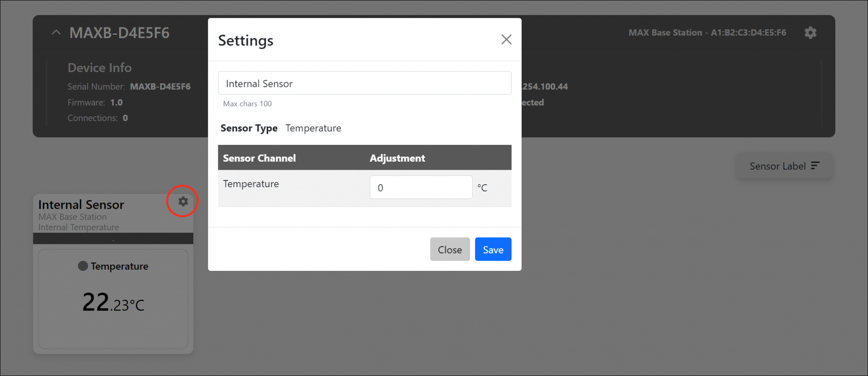Click the Temperature row in channel table
The width and height of the screenshot is (868, 376).
point(251,184)
